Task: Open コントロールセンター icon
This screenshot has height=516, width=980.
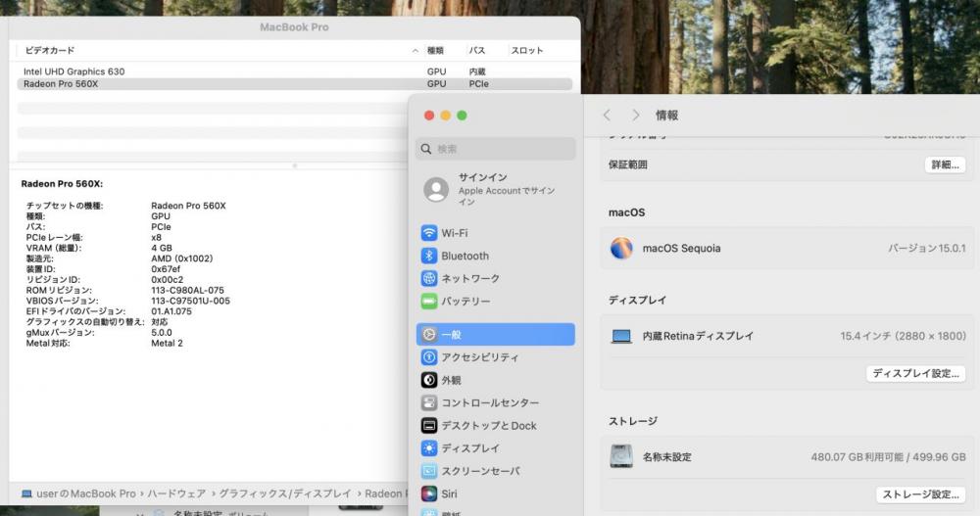Action: click(x=429, y=402)
